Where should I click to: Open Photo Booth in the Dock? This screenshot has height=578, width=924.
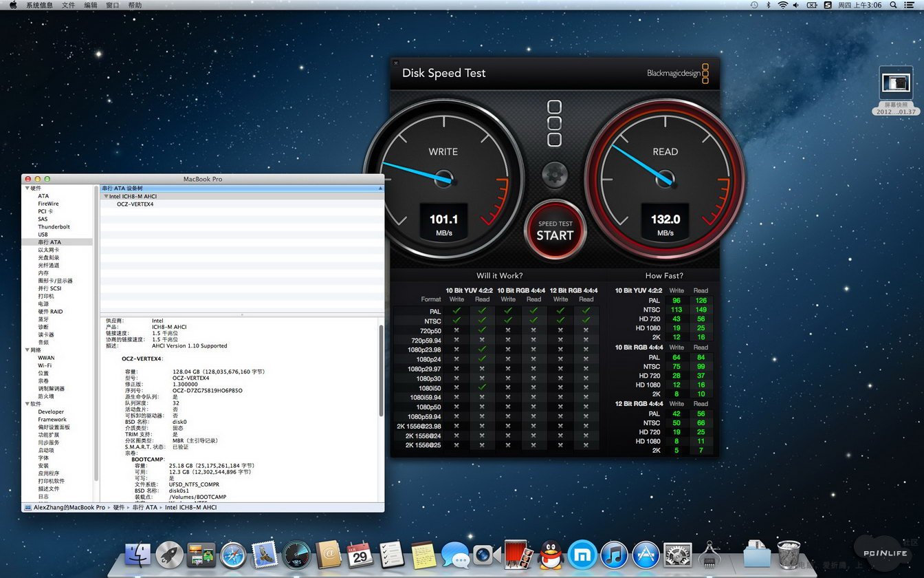[518, 555]
